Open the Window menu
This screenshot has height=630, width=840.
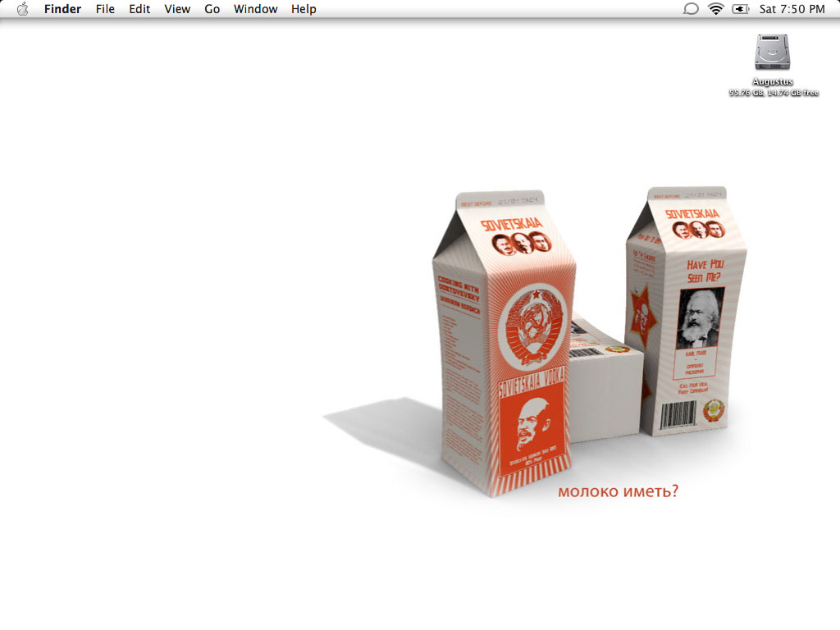(256, 9)
